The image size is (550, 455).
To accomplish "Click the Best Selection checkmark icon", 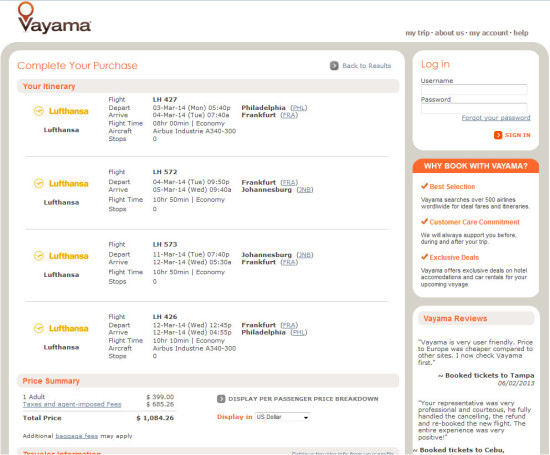I will (424, 186).
